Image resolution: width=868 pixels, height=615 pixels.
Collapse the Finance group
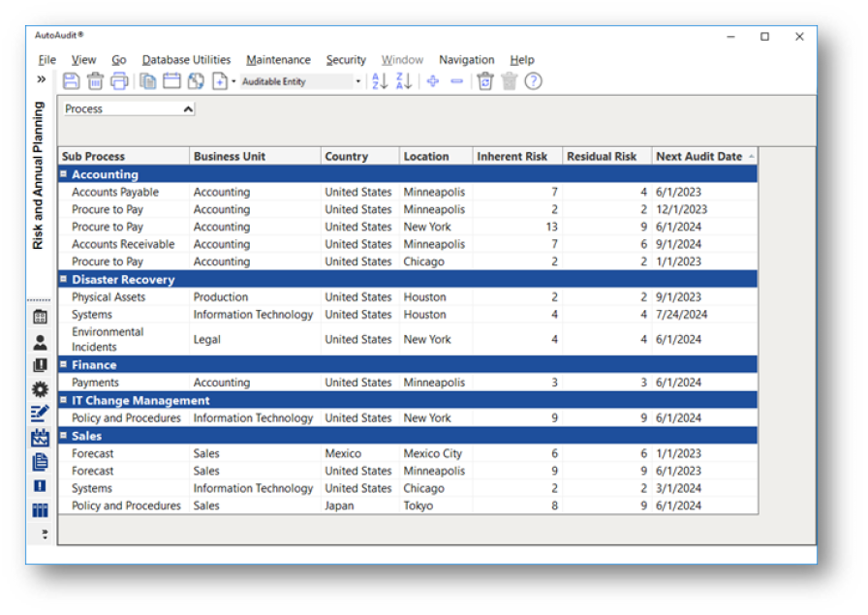[x=63, y=364]
